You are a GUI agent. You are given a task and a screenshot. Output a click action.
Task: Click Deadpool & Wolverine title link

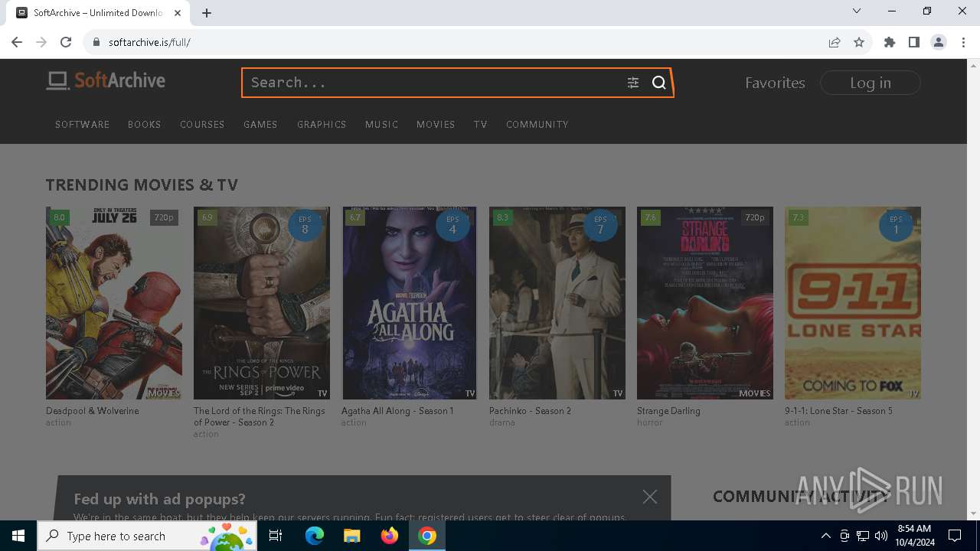pyautogui.click(x=93, y=411)
